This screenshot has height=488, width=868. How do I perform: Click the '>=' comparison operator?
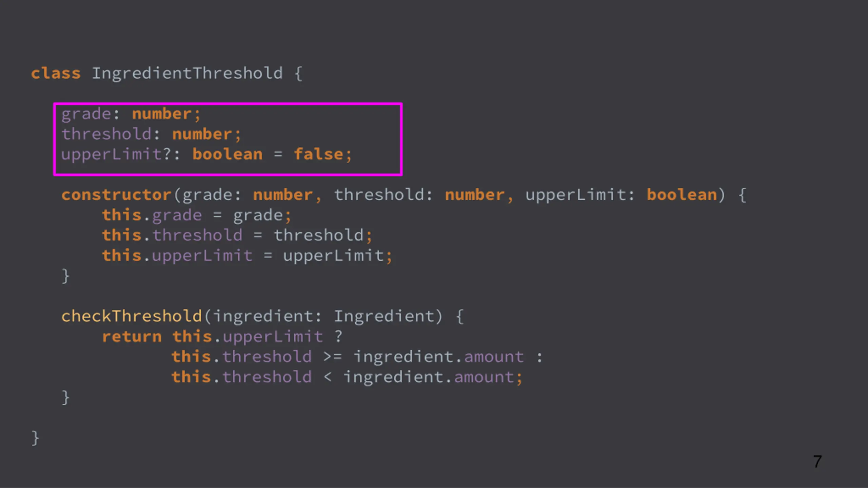pyautogui.click(x=332, y=357)
